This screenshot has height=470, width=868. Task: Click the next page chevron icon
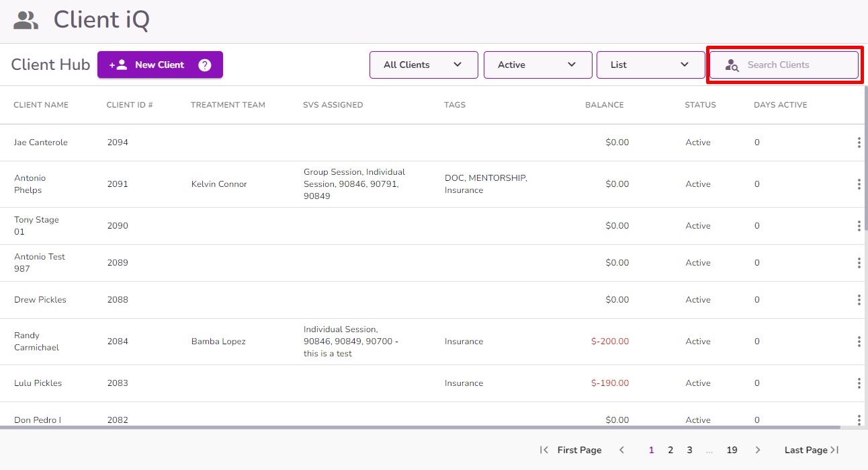click(x=758, y=449)
